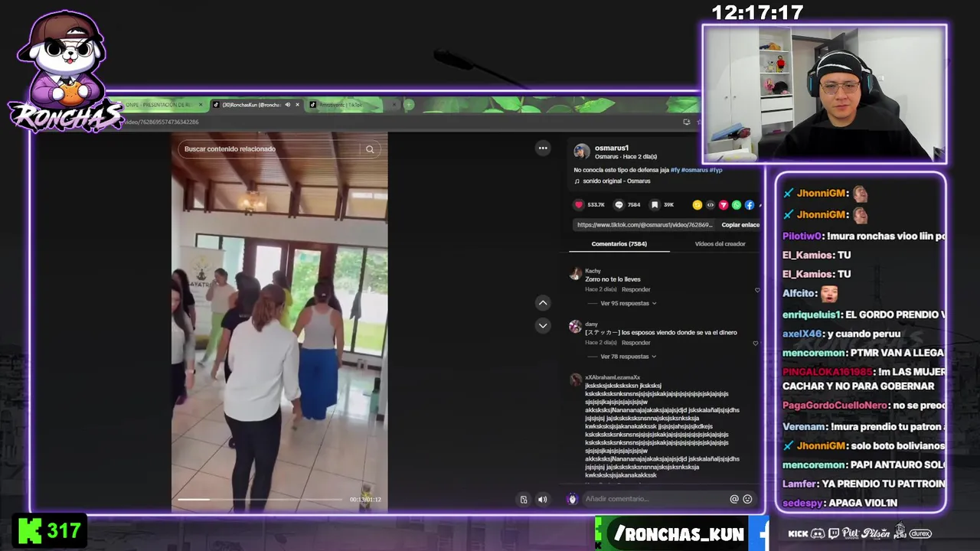Share the video via WhatsApp icon
This screenshot has width=980, height=551.
(737, 205)
